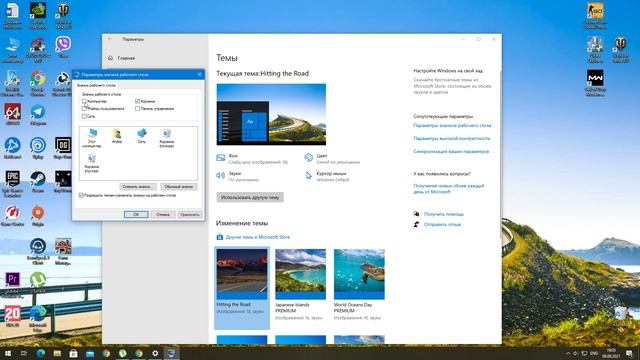Open the Desktop icon settings link

[452, 126]
